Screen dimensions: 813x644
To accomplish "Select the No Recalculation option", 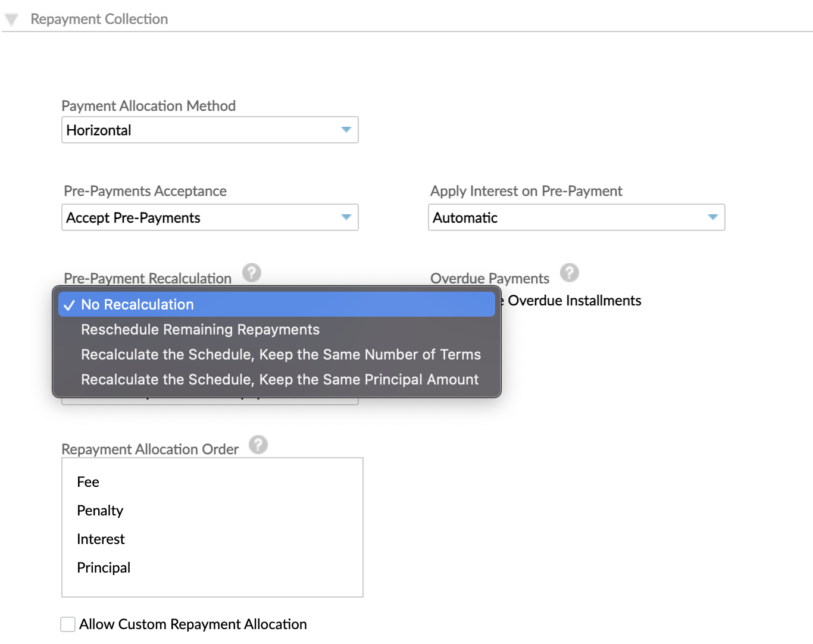I will (137, 304).
